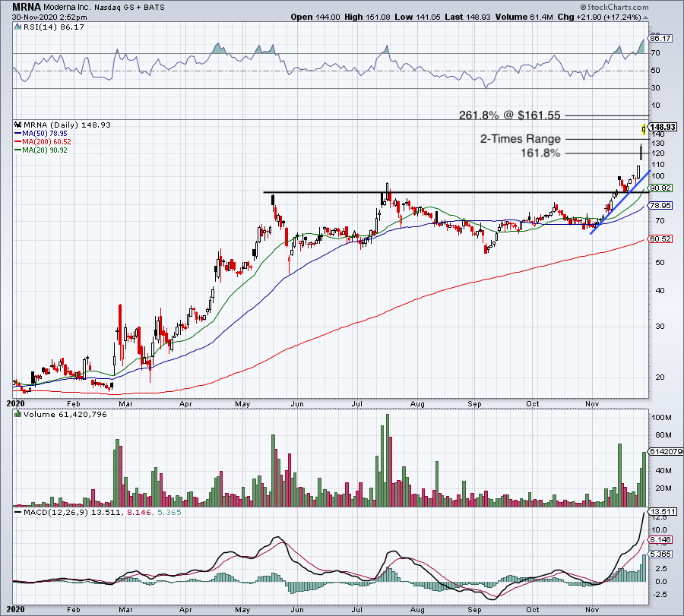Image resolution: width=684 pixels, height=616 pixels.
Task: Click the 2-Times Range annotation
Action: (x=521, y=139)
